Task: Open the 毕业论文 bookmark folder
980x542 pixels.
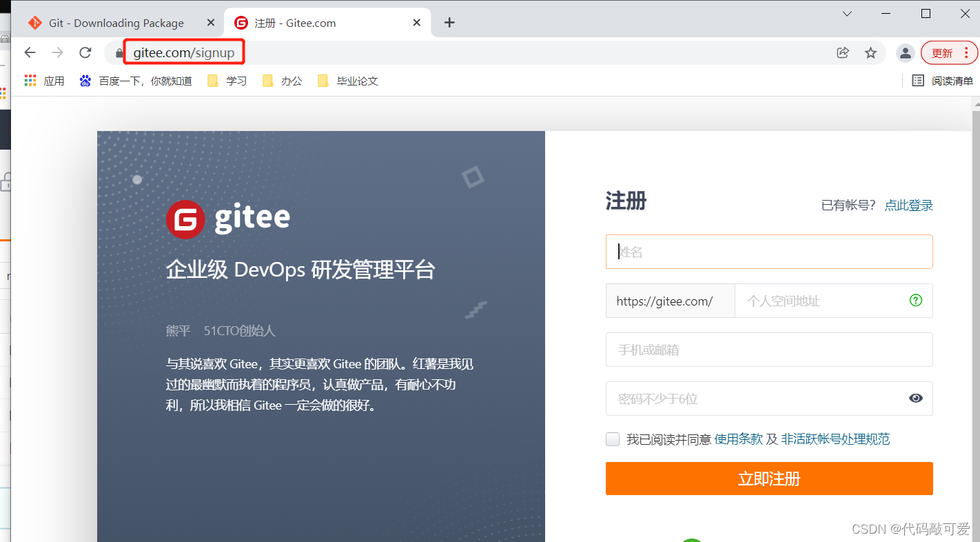Action: point(347,81)
